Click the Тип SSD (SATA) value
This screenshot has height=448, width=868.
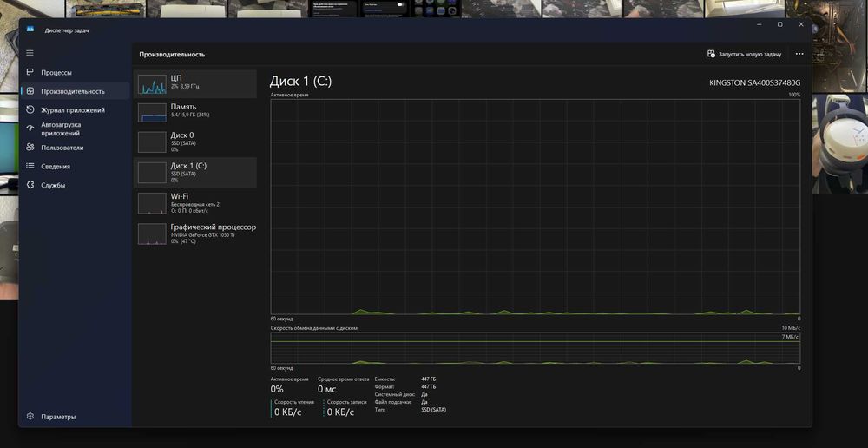(x=433, y=410)
